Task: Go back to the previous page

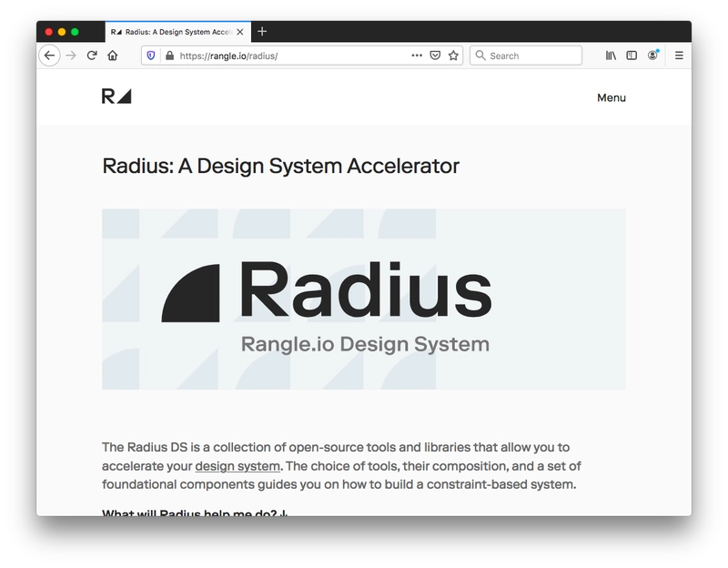Action: click(50, 56)
